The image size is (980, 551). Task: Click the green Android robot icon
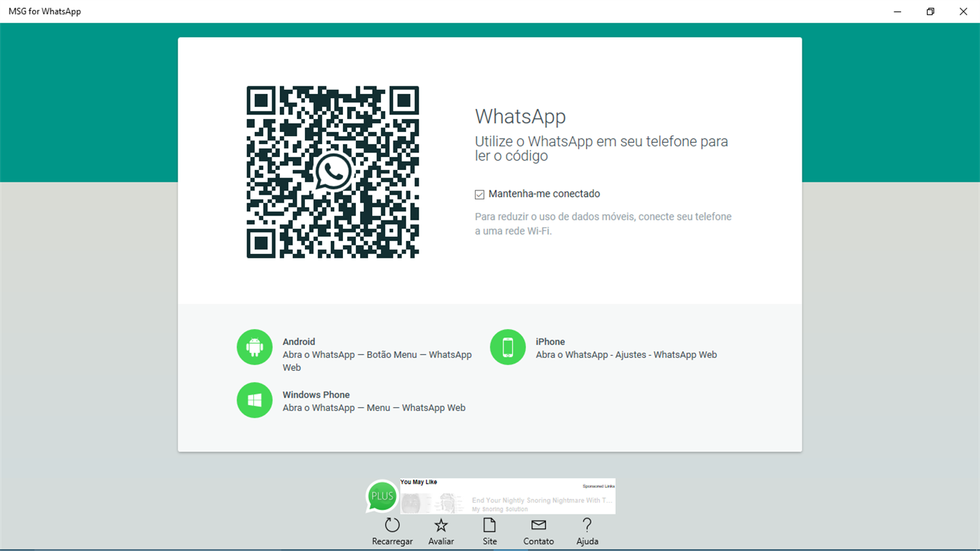(x=255, y=347)
